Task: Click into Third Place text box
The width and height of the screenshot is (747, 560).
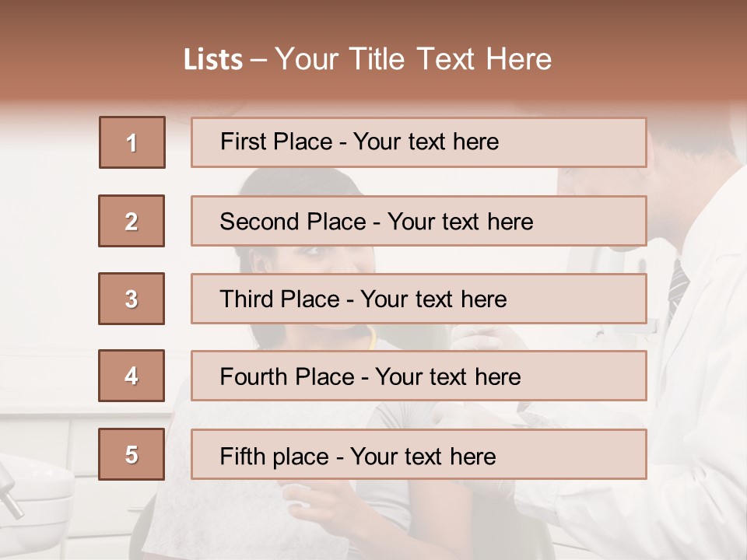Action: (x=419, y=299)
